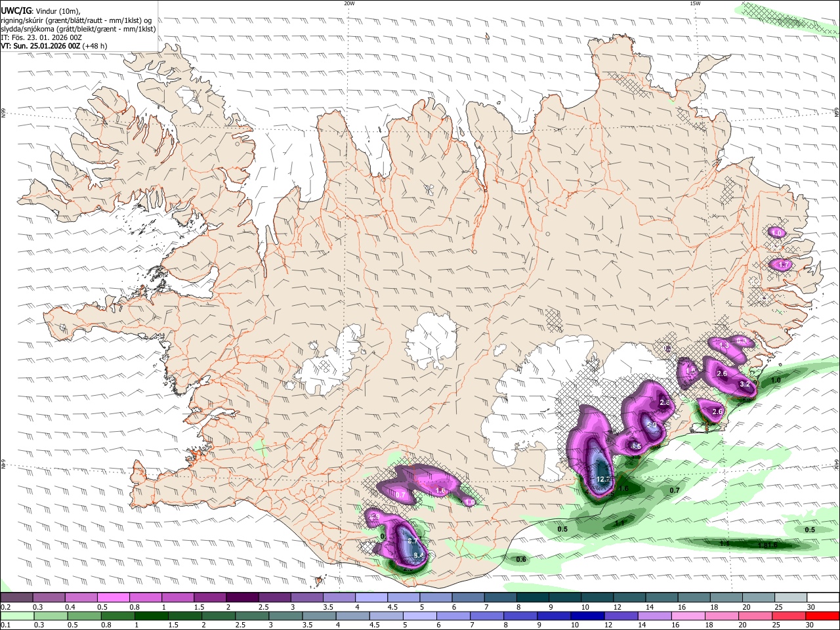Select the 2.8 snowfall label

(664, 403)
